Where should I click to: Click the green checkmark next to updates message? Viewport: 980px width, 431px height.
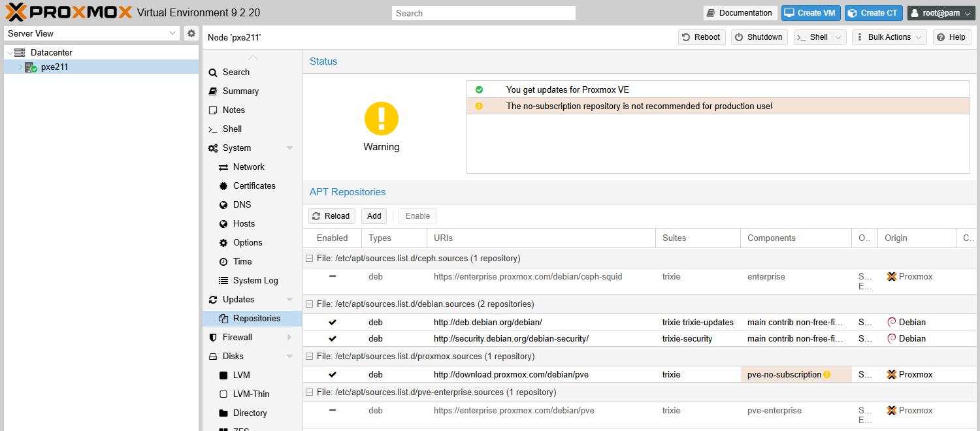click(479, 89)
